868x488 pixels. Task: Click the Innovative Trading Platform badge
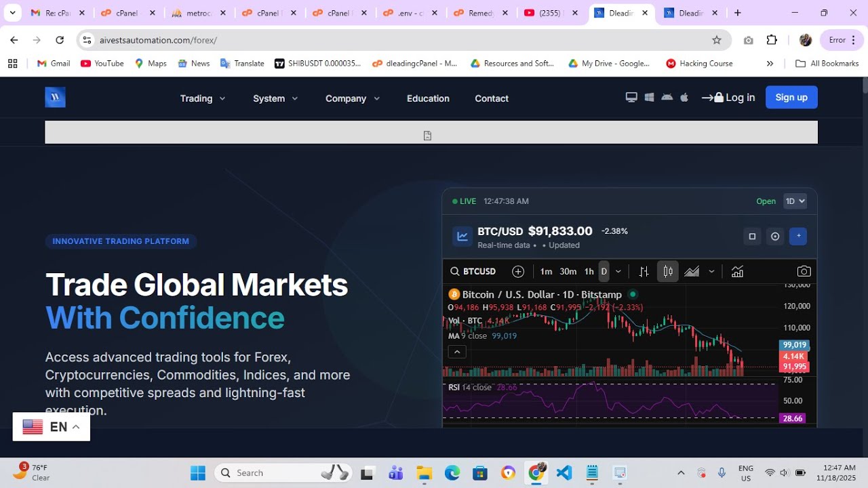click(x=121, y=241)
